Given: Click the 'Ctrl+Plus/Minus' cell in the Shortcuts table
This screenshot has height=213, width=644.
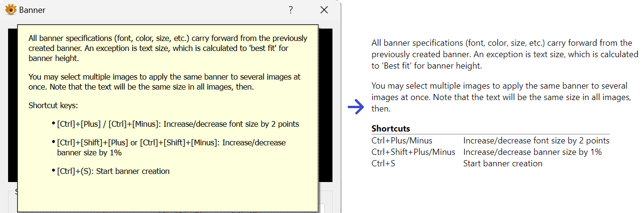Looking at the screenshot, I should click(402, 141).
